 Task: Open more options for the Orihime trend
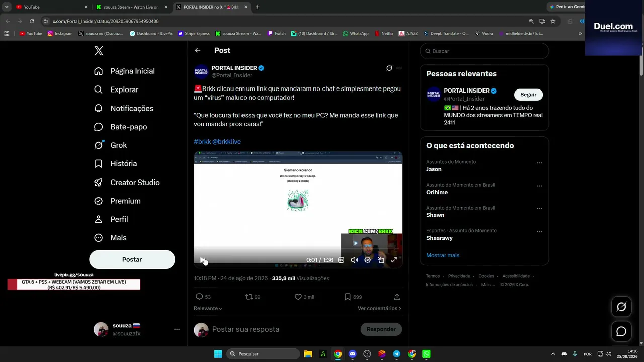pos(539,186)
